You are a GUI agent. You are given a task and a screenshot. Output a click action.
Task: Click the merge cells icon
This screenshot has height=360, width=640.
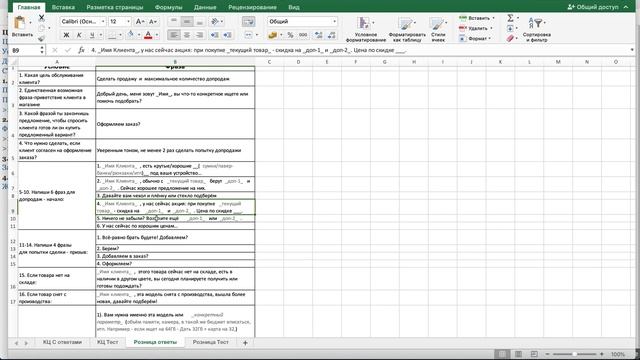249,35
